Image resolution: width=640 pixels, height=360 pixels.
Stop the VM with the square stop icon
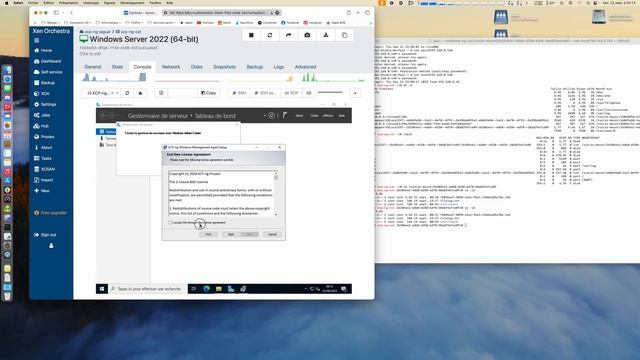click(251, 36)
